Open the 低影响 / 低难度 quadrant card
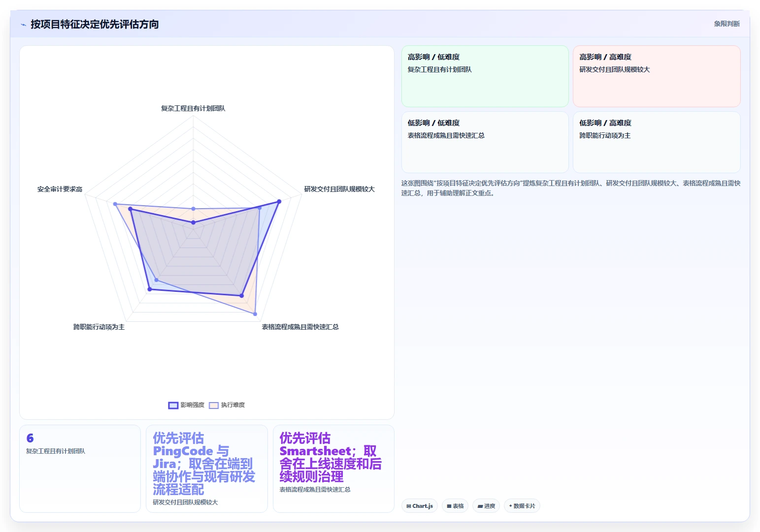This screenshot has height=532, width=760. [x=485, y=142]
